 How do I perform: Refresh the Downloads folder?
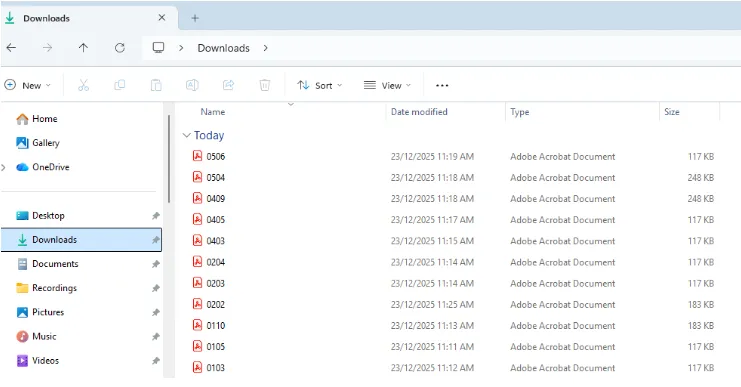pos(120,48)
